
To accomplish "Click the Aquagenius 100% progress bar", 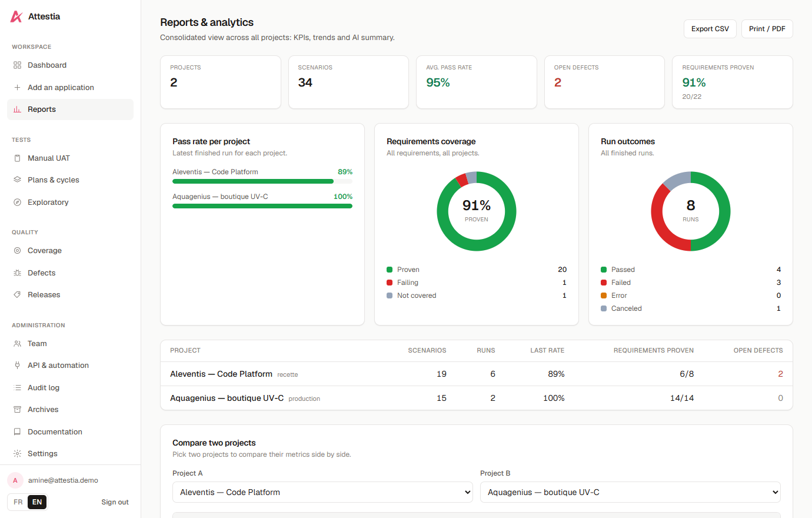I will click(x=262, y=206).
